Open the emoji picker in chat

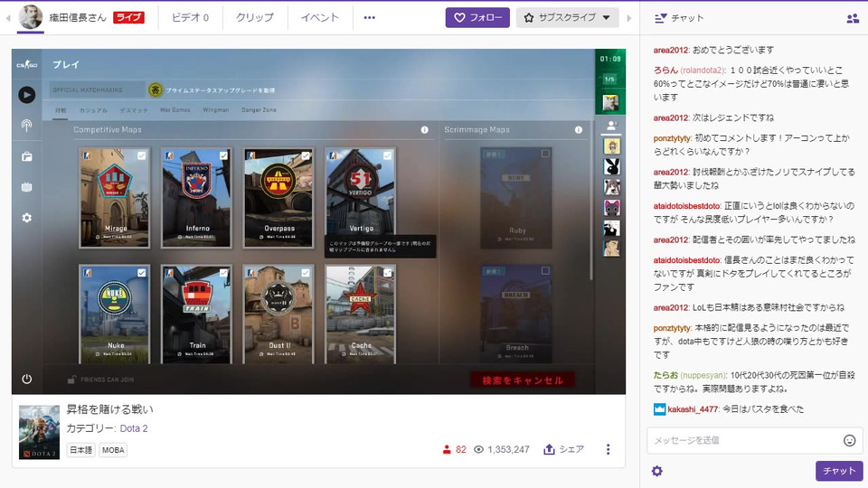[849, 440]
